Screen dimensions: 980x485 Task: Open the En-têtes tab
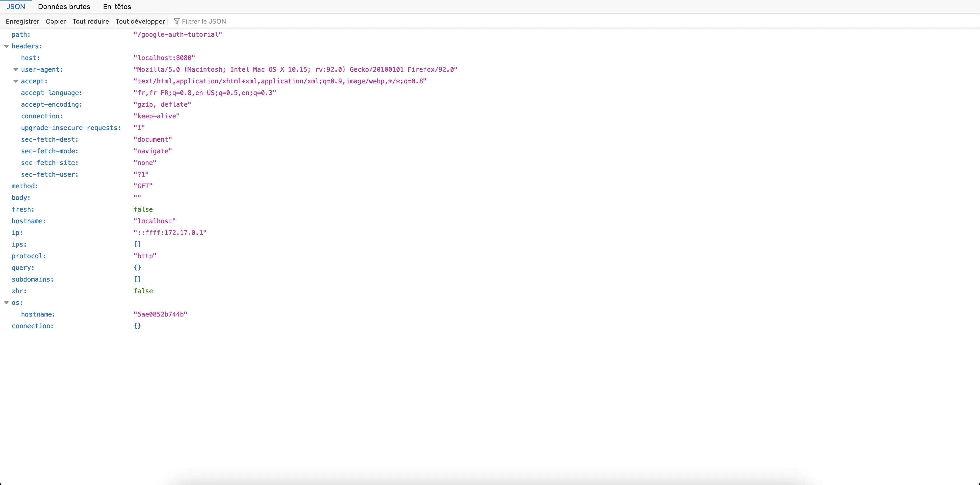point(116,6)
